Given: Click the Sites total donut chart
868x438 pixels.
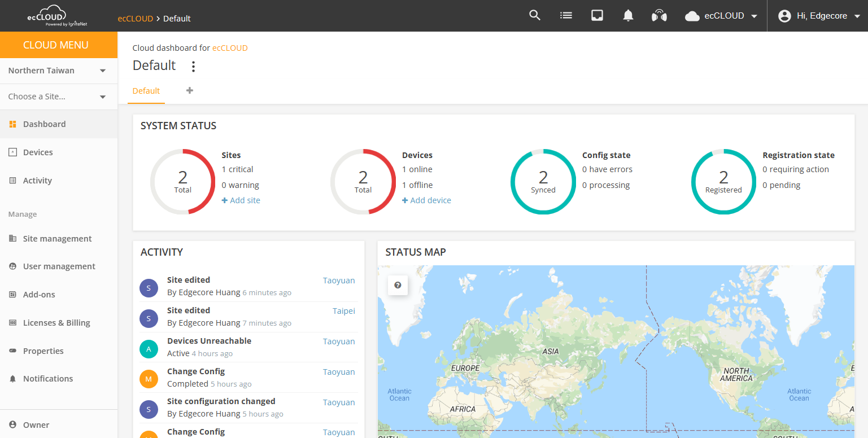Looking at the screenshot, I should [x=183, y=182].
